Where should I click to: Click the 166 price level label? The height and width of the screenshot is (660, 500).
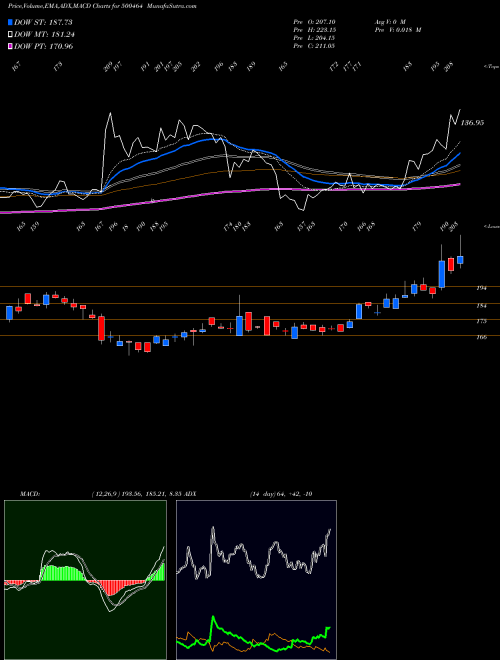[481, 337]
